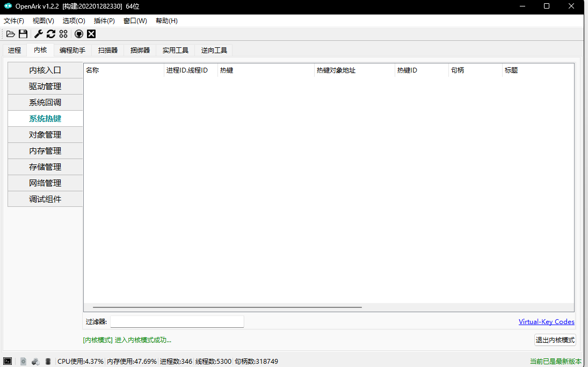
Task: Open the 帮助(H) menu
Action: (x=166, y=20)
